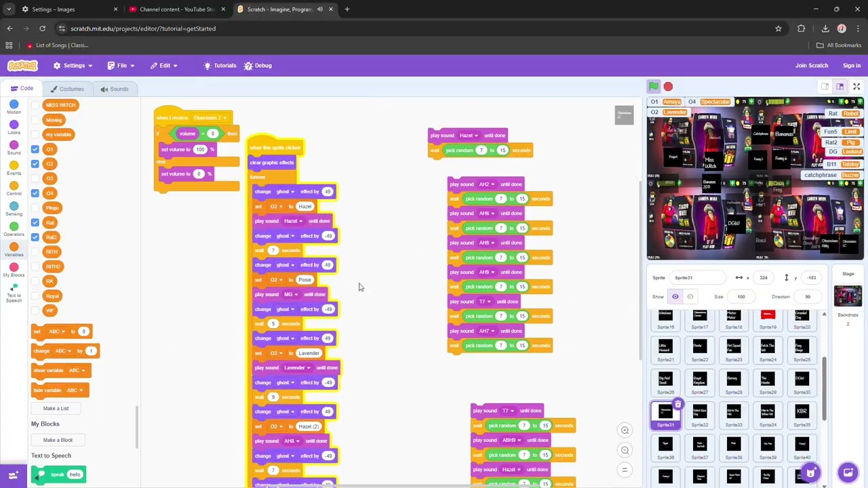Show sprite using the eye toggle
The width and height of the screenshot is (868, 488).
coord(675,296)
